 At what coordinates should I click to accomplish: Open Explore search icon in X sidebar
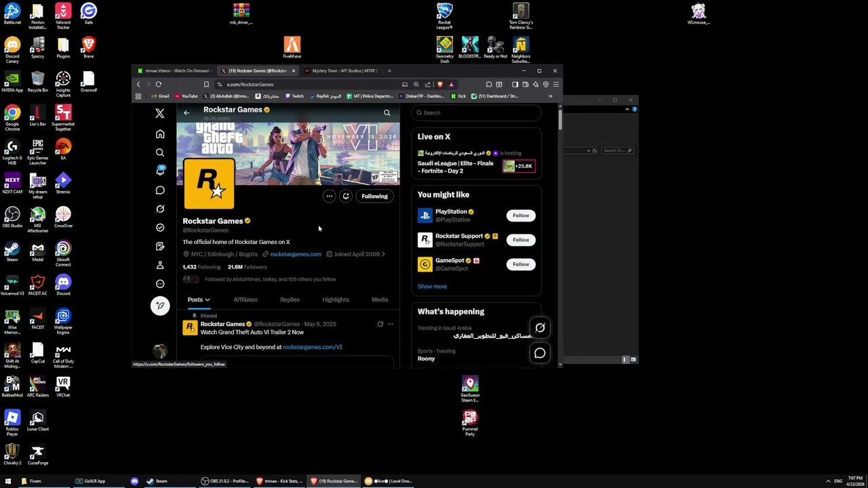pyautogui.click(x=160, y=152)
